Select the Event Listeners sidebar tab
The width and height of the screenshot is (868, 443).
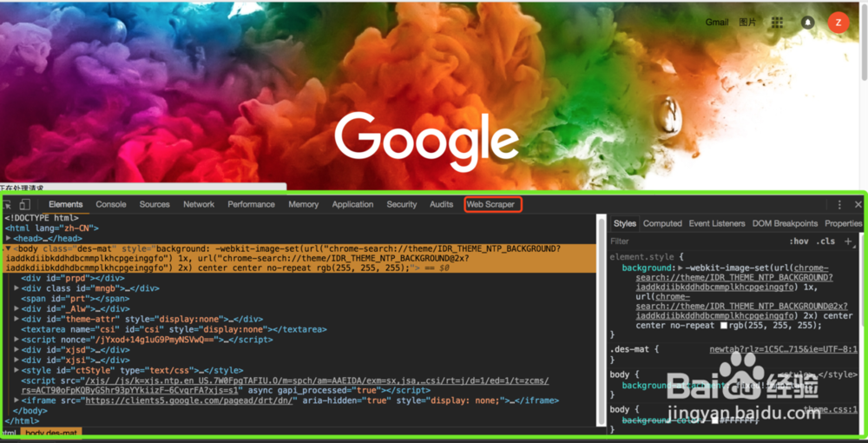717,223
